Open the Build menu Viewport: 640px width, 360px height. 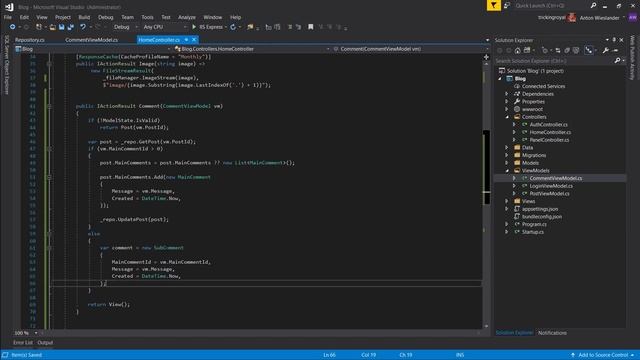click(x=84, y=17)
